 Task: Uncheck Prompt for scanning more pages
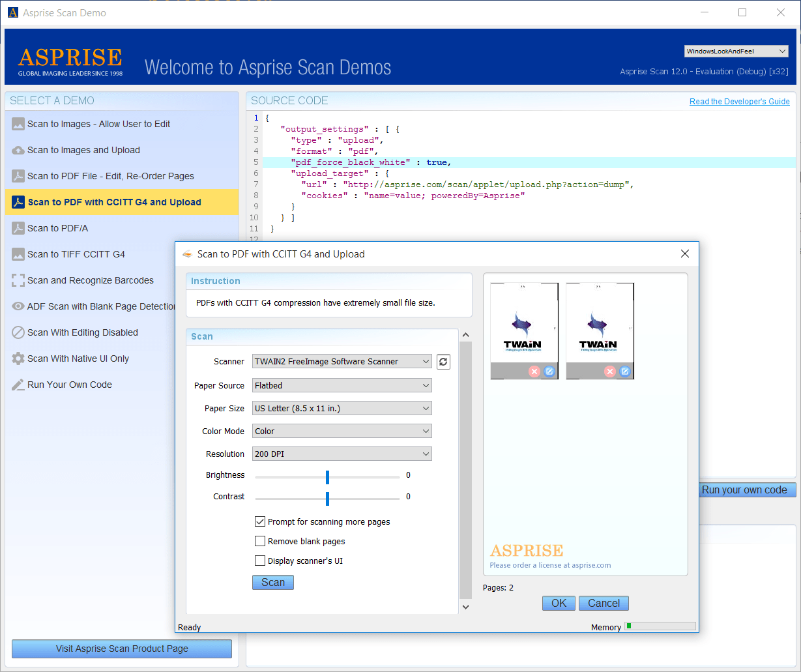(x=260, y=521)
